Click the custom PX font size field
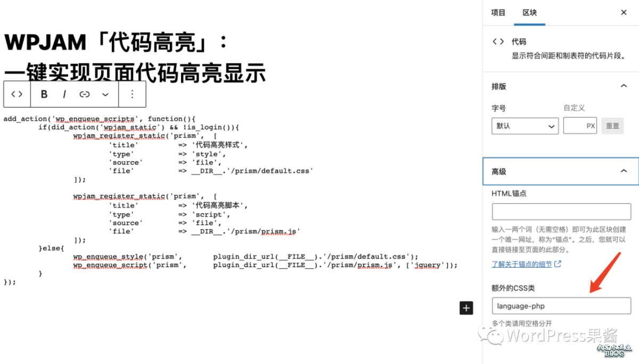This screenshot has height=364, width=639. [580, 126]
